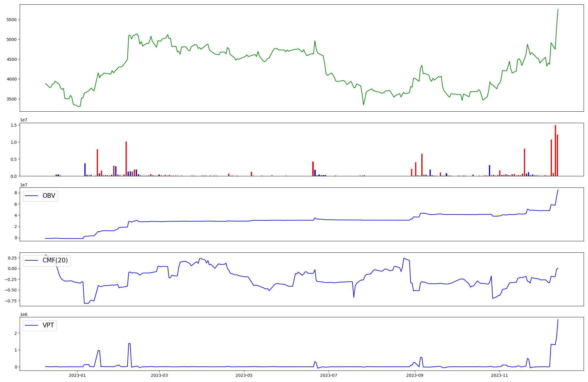Click the final peak of the green price line
Viewport: 588px width, 382px height.
[x=558, y=9]
